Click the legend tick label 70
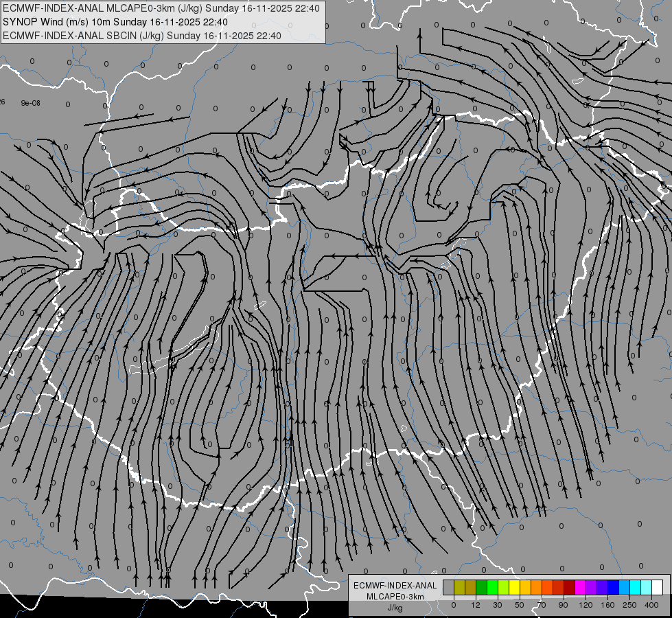672x618 pixels. point(542,605)
